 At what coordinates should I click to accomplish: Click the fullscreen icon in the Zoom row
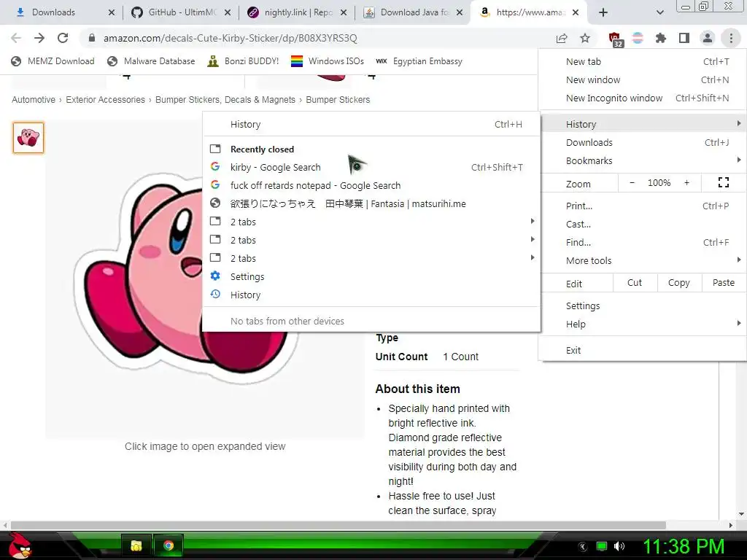coord(723,183)
